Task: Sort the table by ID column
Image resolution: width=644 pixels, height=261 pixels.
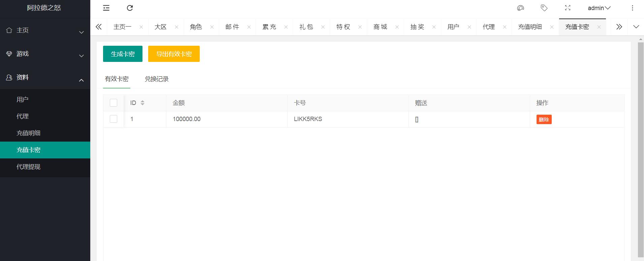Action: [x=142, y=103]
